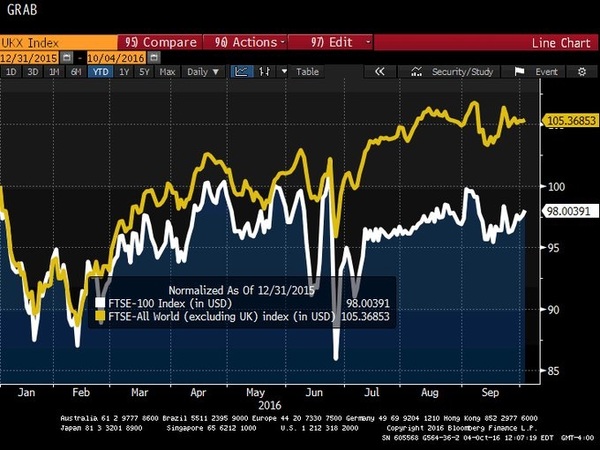Set the range to 5Y
This screenshot has width=600, height=450.
coord(145,72)
